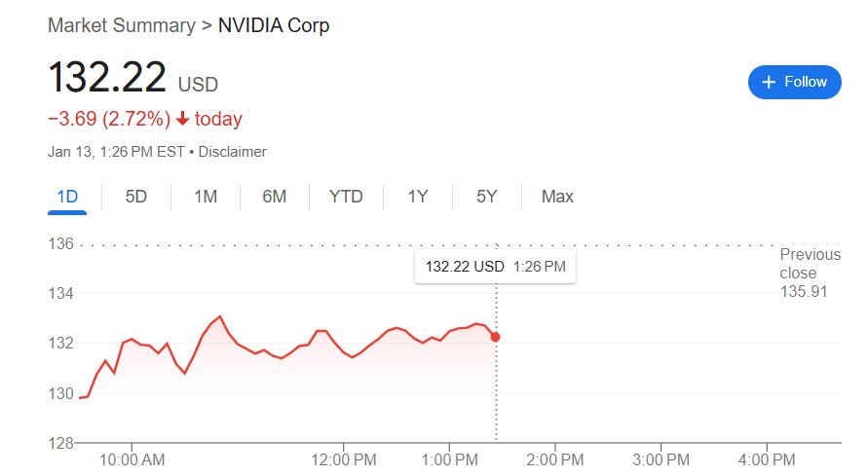Viewport: 868px width, 475px height.
Task: Select the 1D time range tab
Action: tap(67, 197)
